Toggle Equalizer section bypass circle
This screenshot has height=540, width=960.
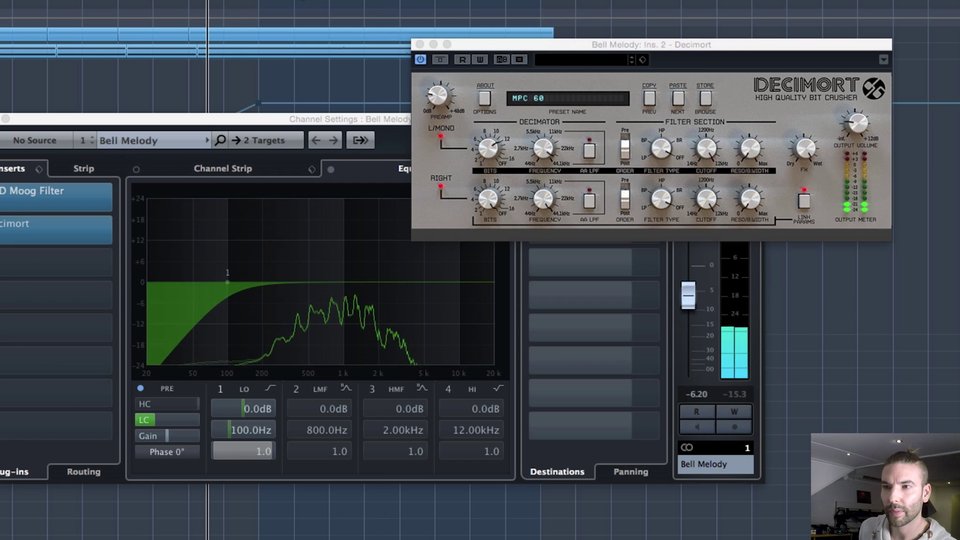pyautogui.click(x=331, y=170)
